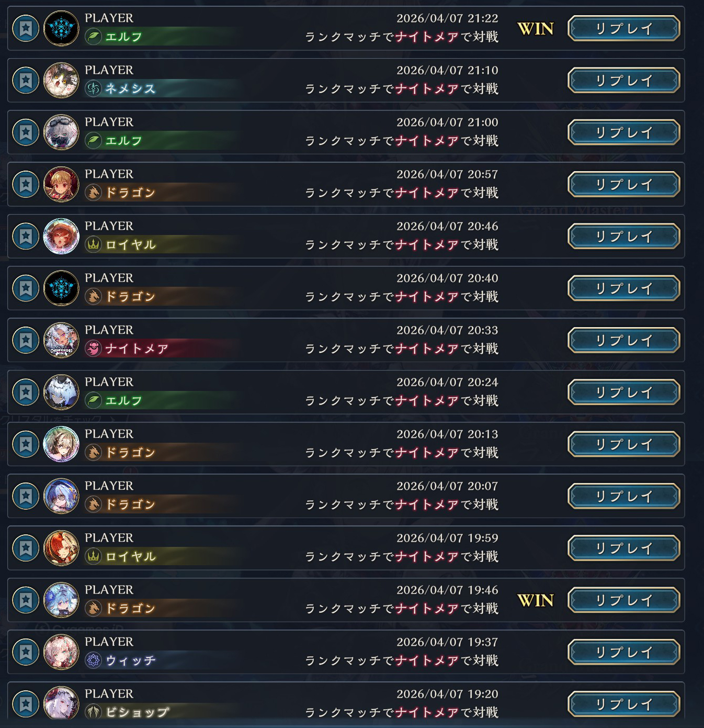
Task: Click the Nemesis class icon
Action: coord(93,88)
